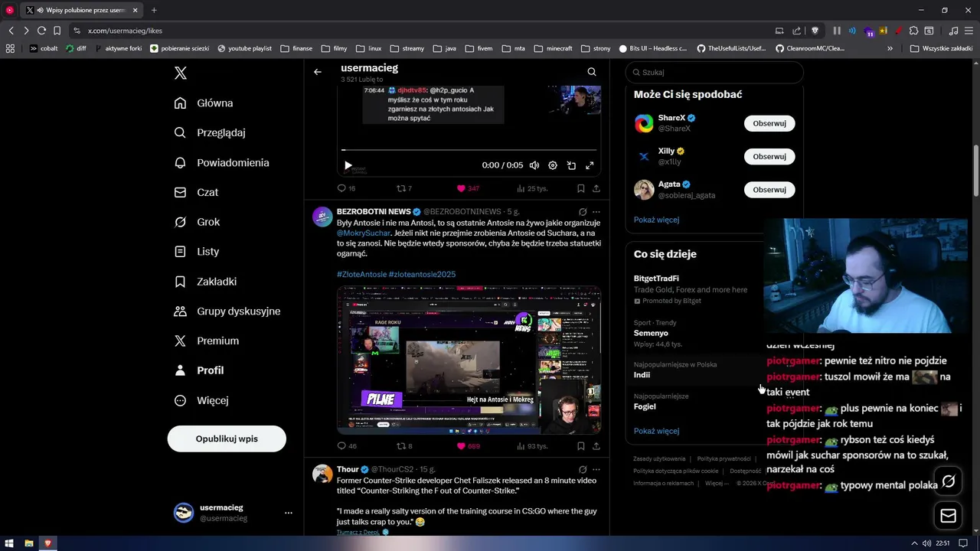The height and width of the screenshot is (551, 980).
Task: Open the @MokrySuchar mention
Action: [364, 233]
